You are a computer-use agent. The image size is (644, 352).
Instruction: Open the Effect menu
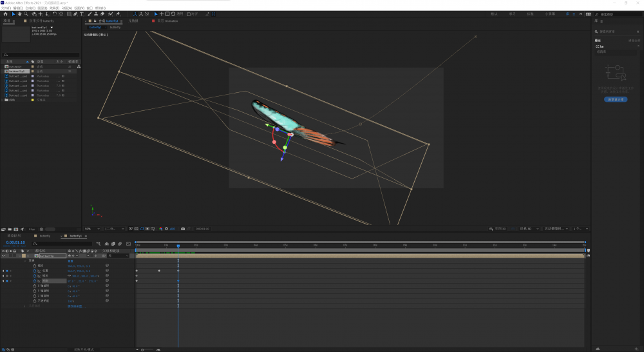[x=54, y=8]
